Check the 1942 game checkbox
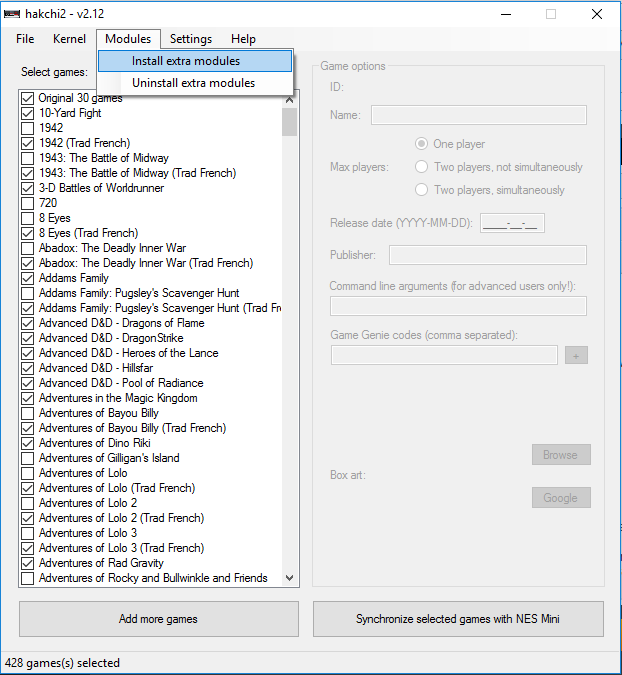The height and width of the screenshot is (675, 622). [x=28, y=128]
